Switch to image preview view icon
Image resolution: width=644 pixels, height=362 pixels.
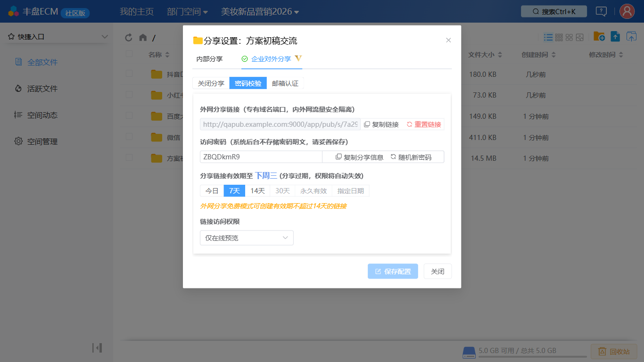click(580, 37)
